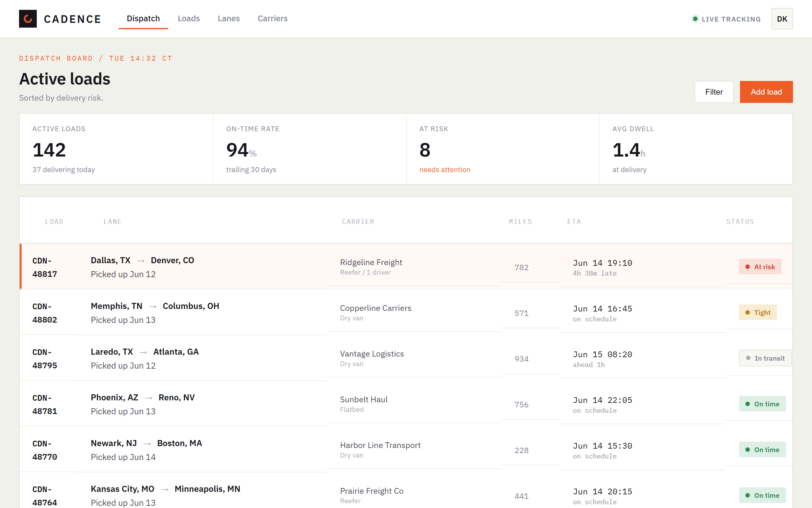The width and height of the screenshot is (812, 508).
Task: Sort by the LANE column header
Action: pos(112,221)
